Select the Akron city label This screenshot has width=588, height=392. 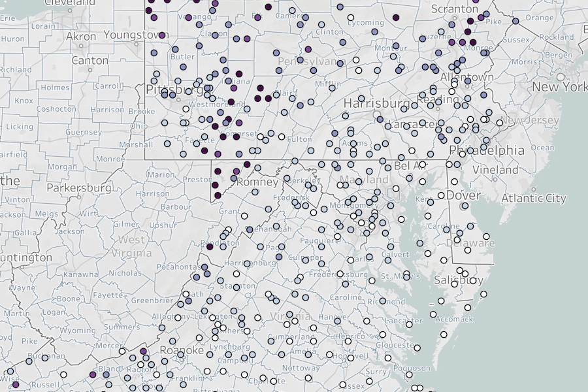pyautogui.click(x=81, y=37)
